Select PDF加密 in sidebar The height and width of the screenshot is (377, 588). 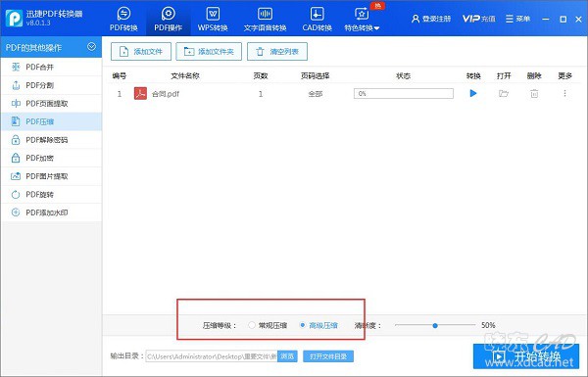tap(51, 159)
